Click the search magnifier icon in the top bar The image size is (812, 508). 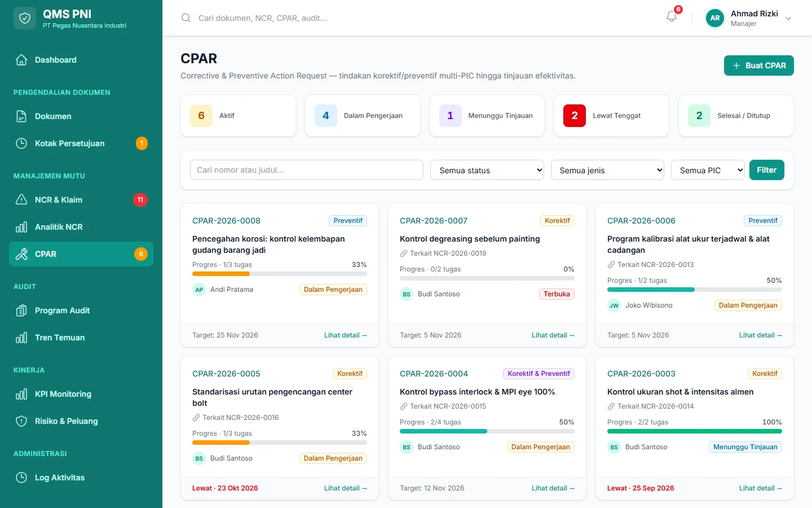186,18
